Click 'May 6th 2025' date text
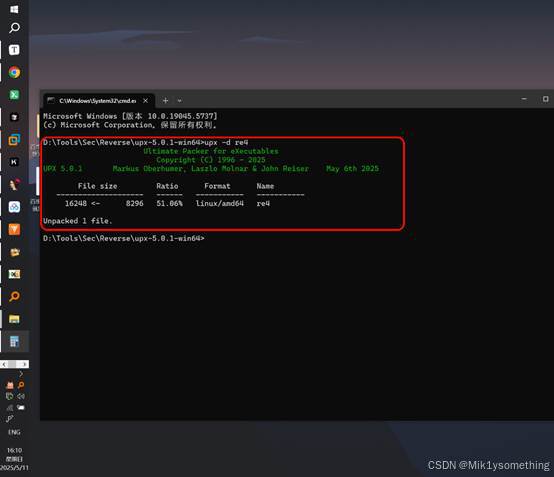The height and width of the screenshot is (477, 554). (x=352, y=169)
